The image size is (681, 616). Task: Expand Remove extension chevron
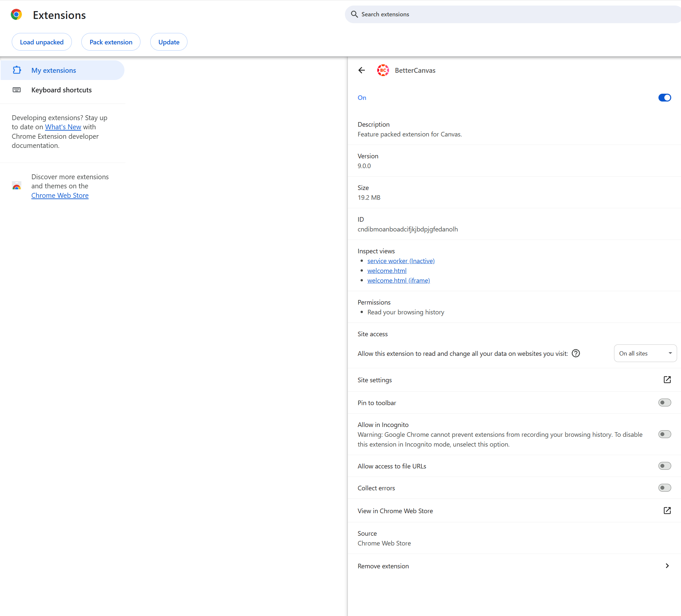tap(667, 566)
